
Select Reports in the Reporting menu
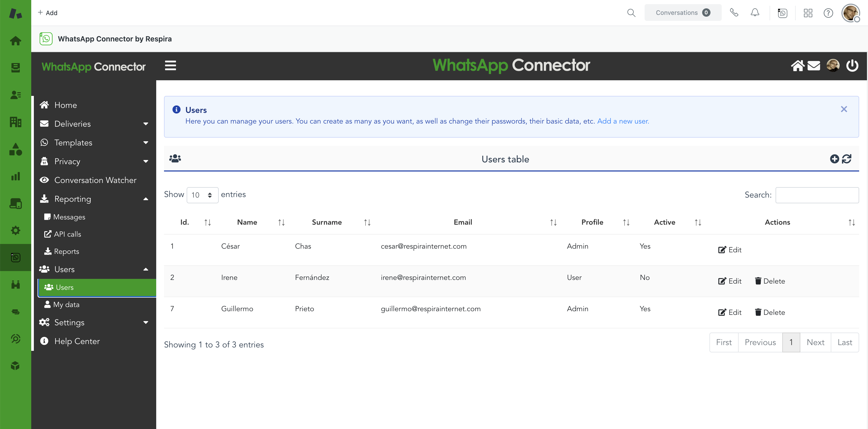(x=66, y=251)
